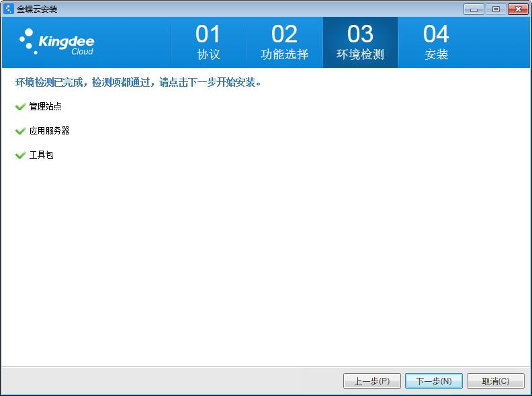Go back with 上一步(P) button
The image size is (532, 396).
coord(372,381)
